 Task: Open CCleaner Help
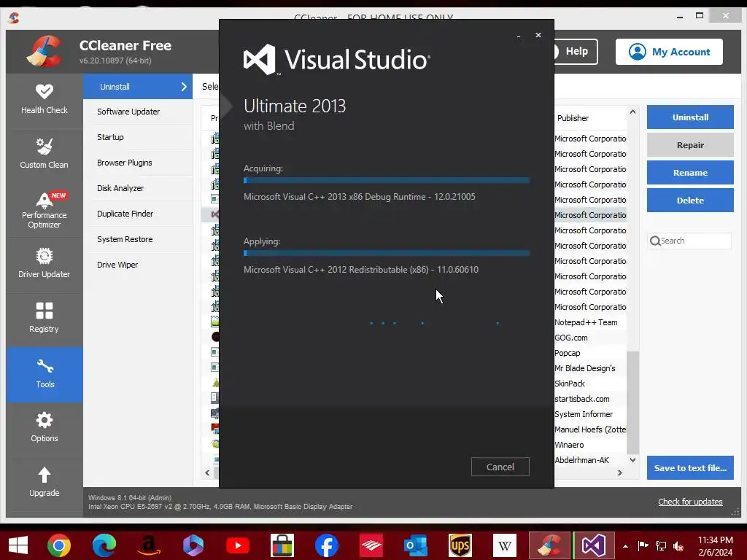(575, 52)
